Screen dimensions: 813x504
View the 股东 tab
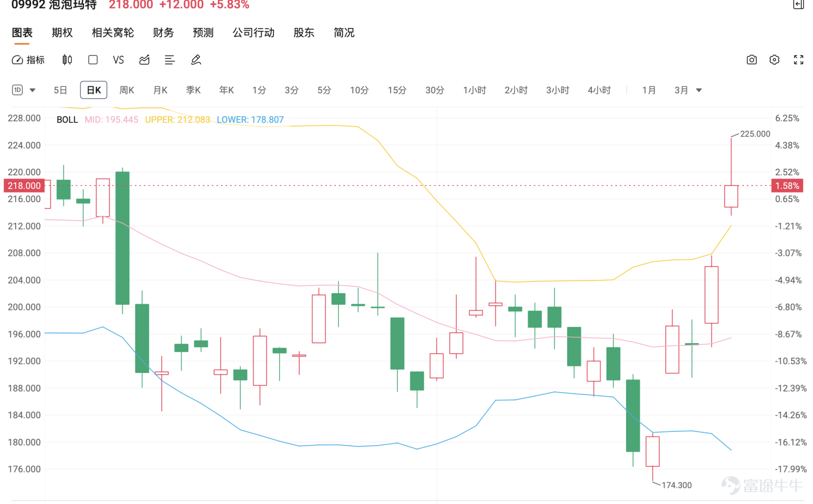[304, 33]
